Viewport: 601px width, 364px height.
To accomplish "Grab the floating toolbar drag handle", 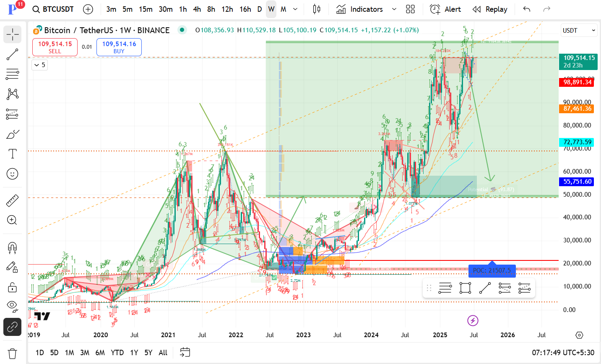I will coord(429,288).
